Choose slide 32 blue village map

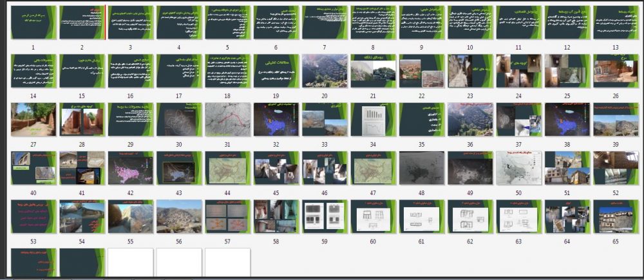[x=276, y=120]
